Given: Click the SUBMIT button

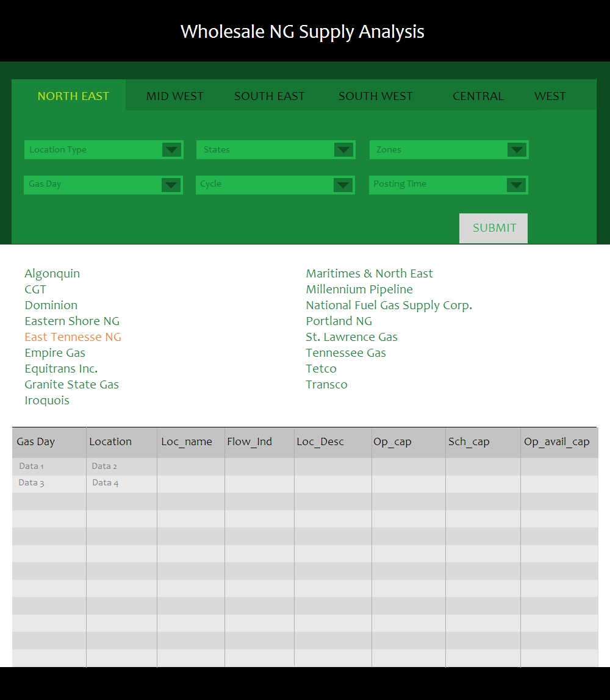Looking at the screenshot, I should point(493,228).
